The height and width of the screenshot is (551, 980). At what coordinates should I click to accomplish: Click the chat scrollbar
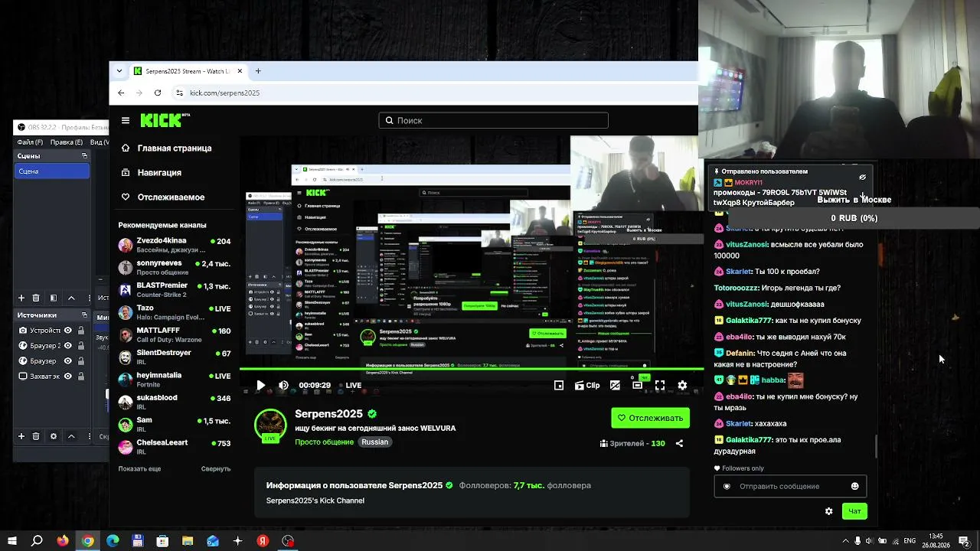pos(877,445)
